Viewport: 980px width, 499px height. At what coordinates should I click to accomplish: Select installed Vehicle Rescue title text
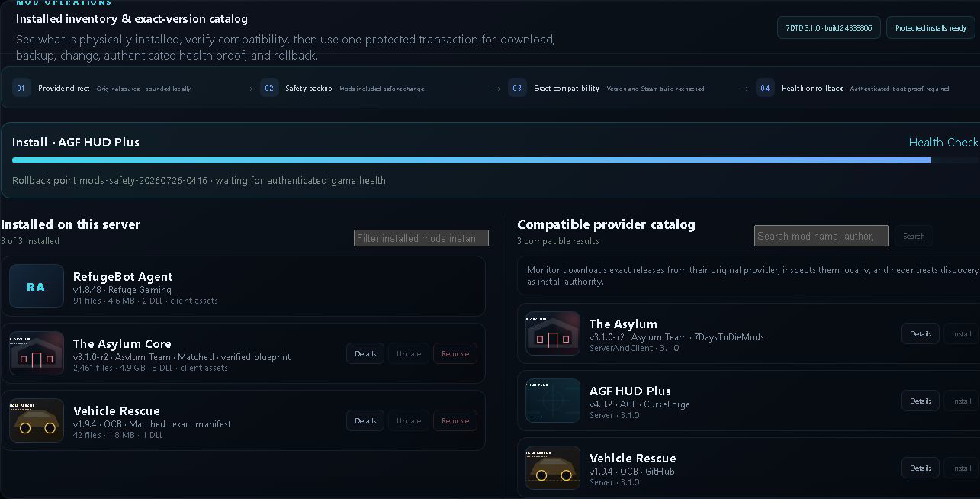117,410
